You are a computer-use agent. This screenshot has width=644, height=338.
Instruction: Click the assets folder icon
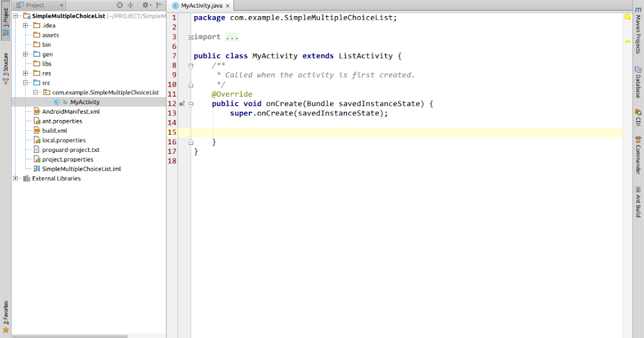point(36,35)
